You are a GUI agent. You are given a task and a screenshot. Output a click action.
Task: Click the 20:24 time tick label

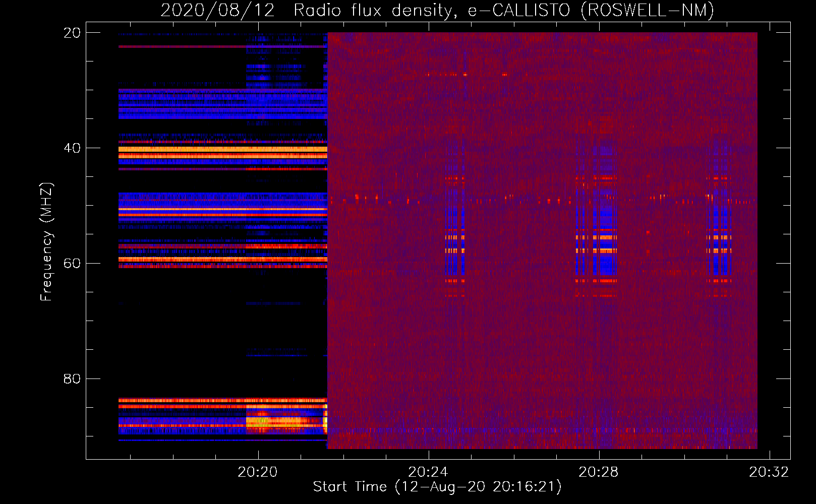428,472
